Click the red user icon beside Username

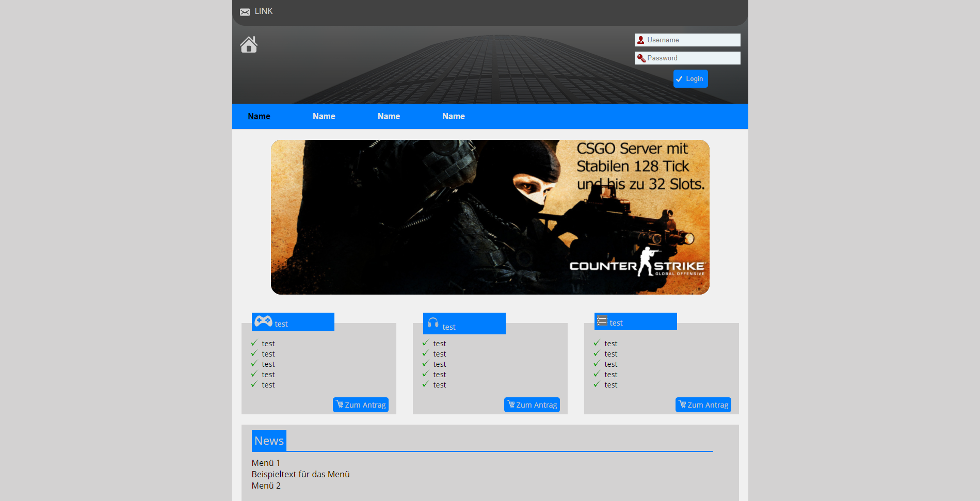coord(641,40)
